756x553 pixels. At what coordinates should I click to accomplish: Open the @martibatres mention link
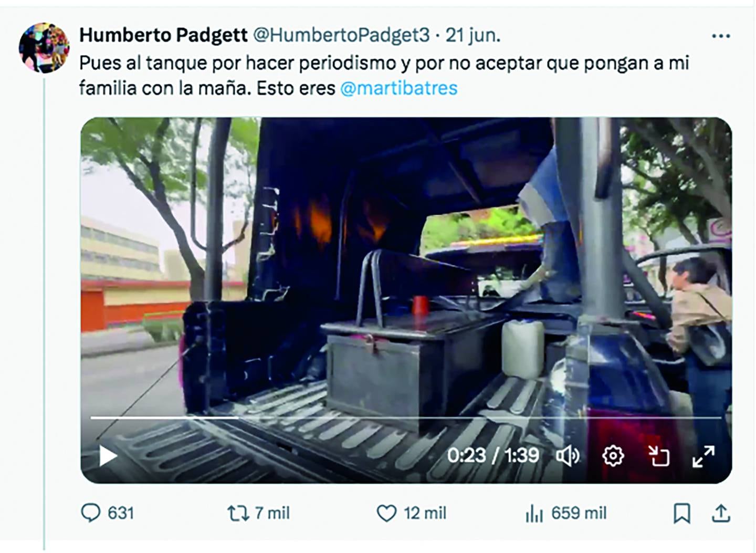click(398, 88)
